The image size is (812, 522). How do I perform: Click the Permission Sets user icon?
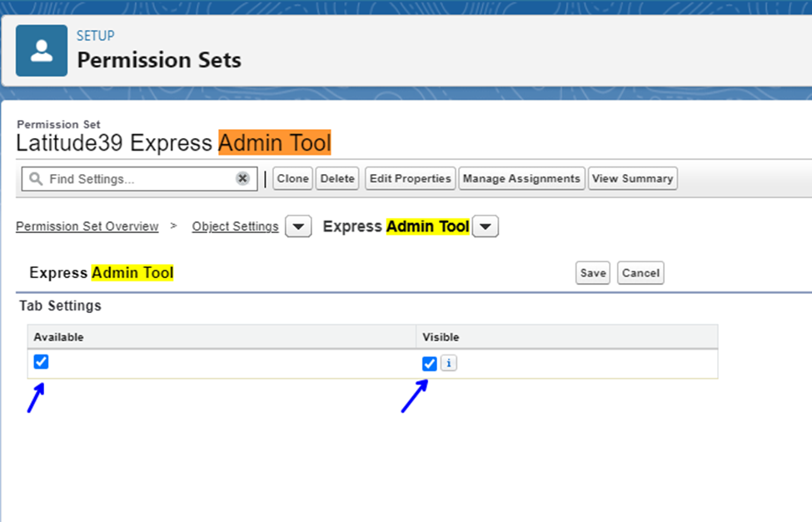(x=42, y=51)
